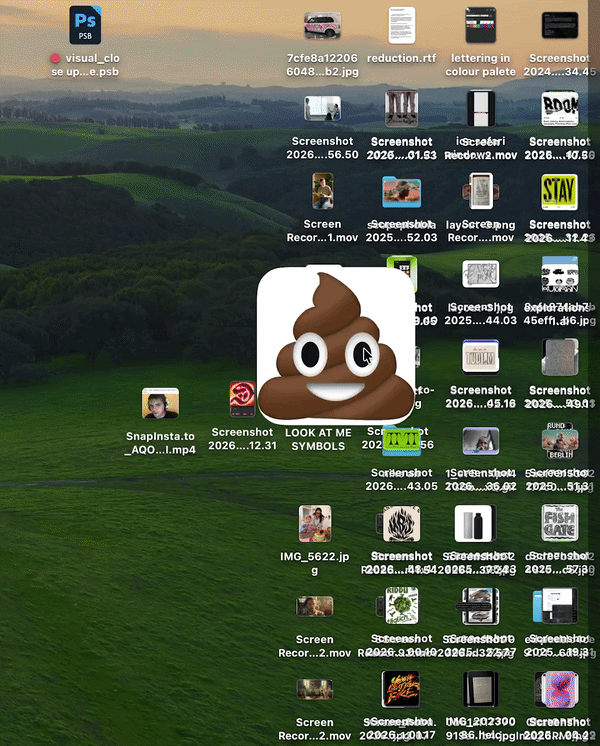600x746 pixels.
Task: Select the black sticker sheet thumbnail
Action: (560, 274)
